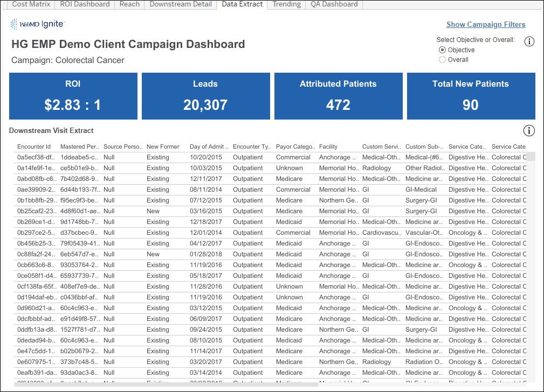Screen dimensions: 544x392
Task: Switch to the Trending tab
Action: 286,4
